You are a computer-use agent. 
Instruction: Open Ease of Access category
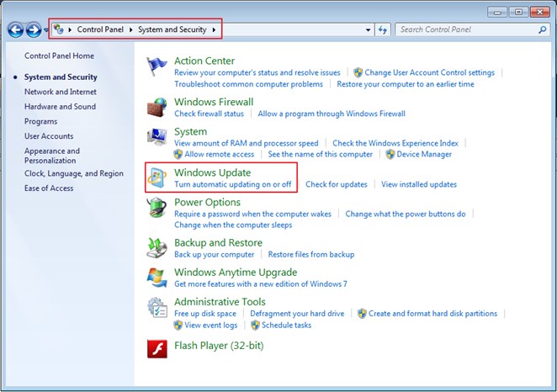(x=49, y=188)
